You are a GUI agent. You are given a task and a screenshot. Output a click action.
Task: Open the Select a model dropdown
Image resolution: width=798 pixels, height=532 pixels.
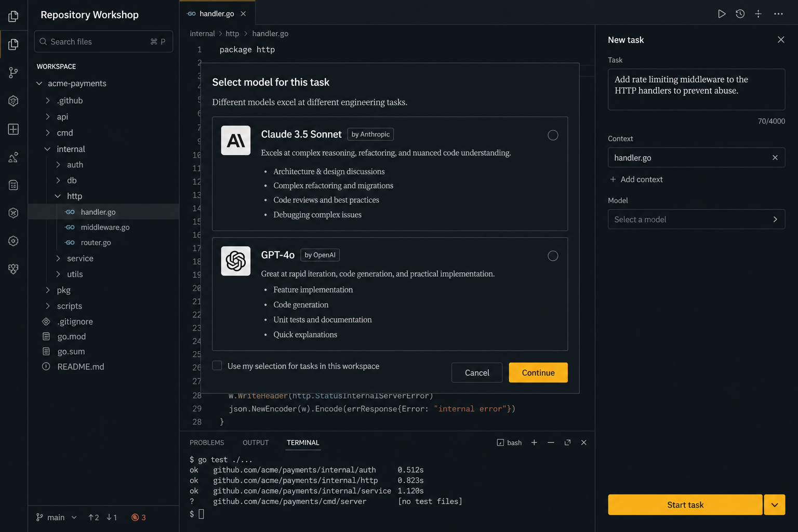tap(696, 219)
